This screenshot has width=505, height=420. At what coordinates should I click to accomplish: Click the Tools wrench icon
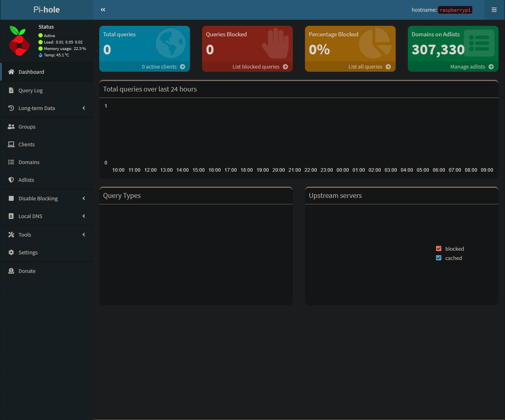[10, 235]
